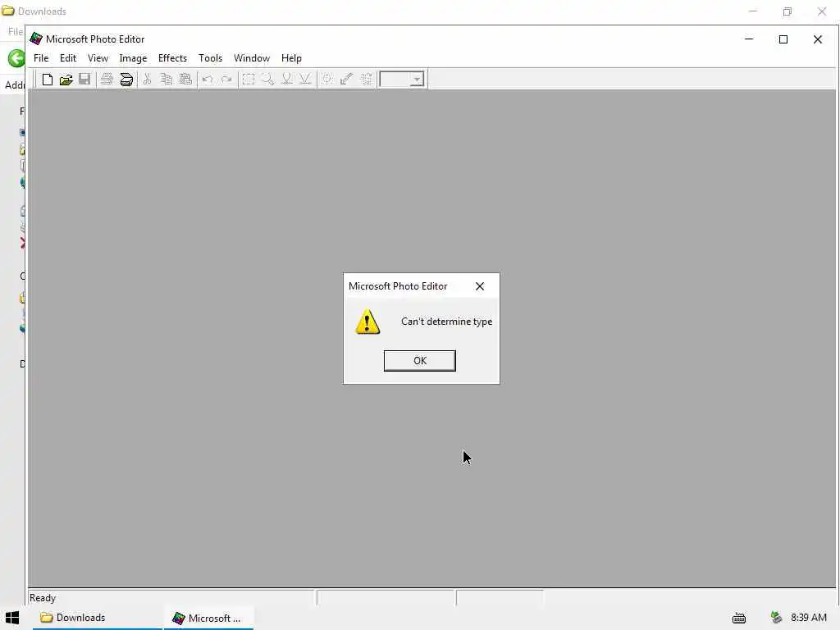Open the Effects menu
The height and width of the screenshot is (630, 840).
pyautogui.click(x=172, y=58)
